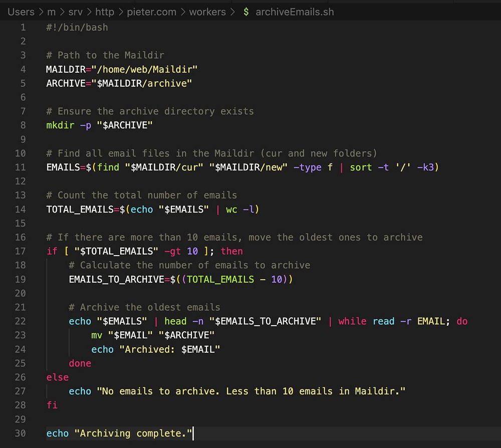This screenshot has width=501, height=448.
Task: Expand chevron after Users breadcrumb
Action: [41, 12]
